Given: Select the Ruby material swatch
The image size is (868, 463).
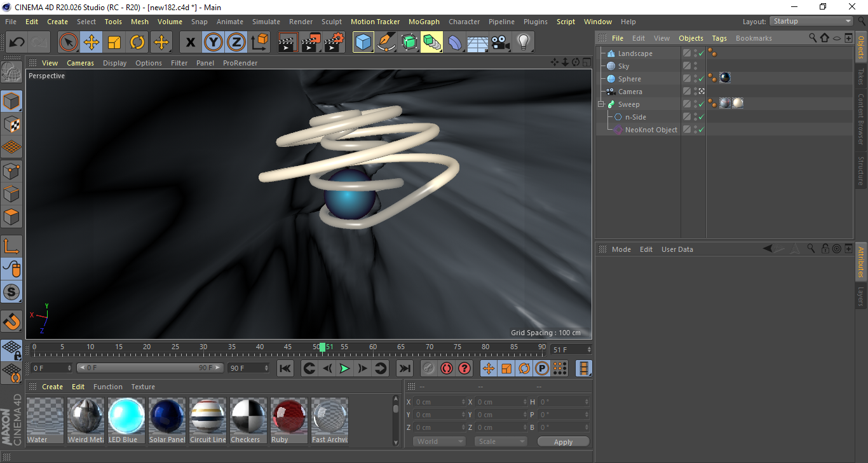Looking at the screenshot, I should [x=289, y=420].
